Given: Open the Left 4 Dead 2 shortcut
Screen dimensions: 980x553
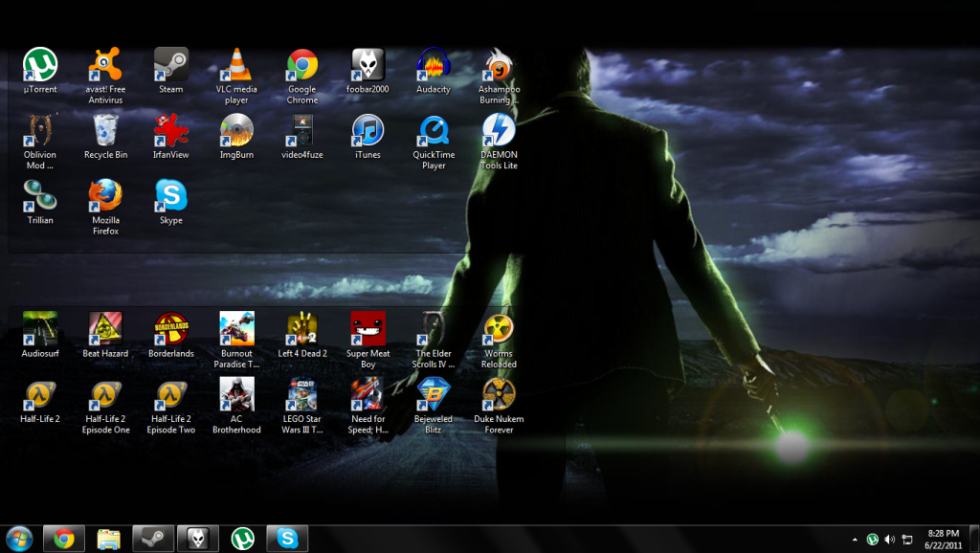Looking at the screenshot, I should point(302,329).
